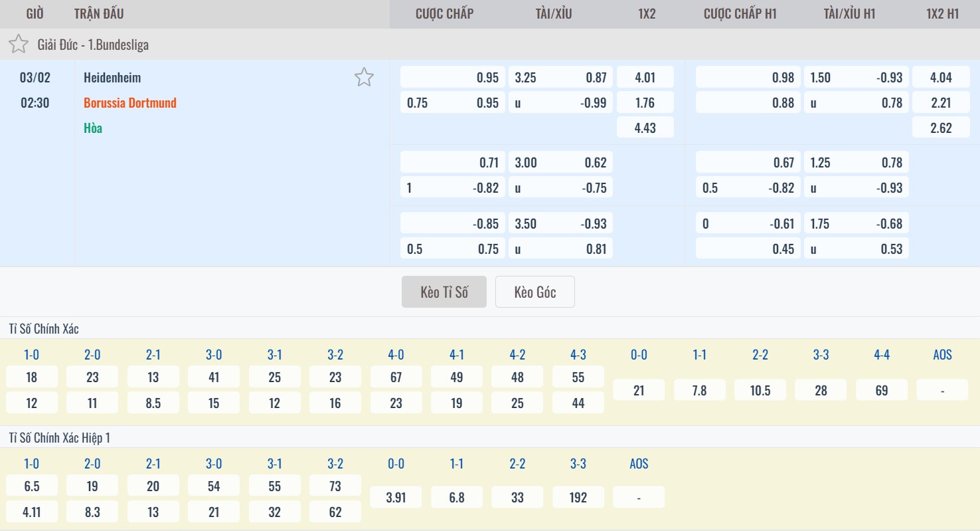This screenshot has width=980, height=531.
Task: Select first-half 3-3 score odds 192
Action: pyautogui.click(x=578, y=497)
